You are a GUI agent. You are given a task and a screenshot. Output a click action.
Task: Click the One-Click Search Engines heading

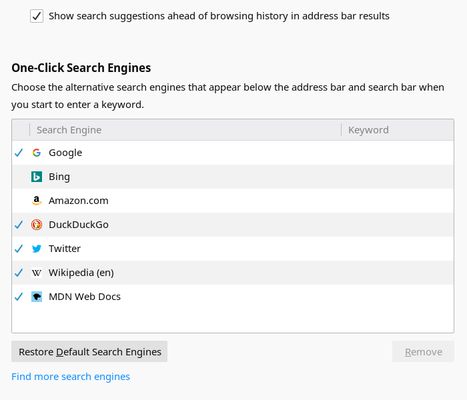click(x=81, y=68)
